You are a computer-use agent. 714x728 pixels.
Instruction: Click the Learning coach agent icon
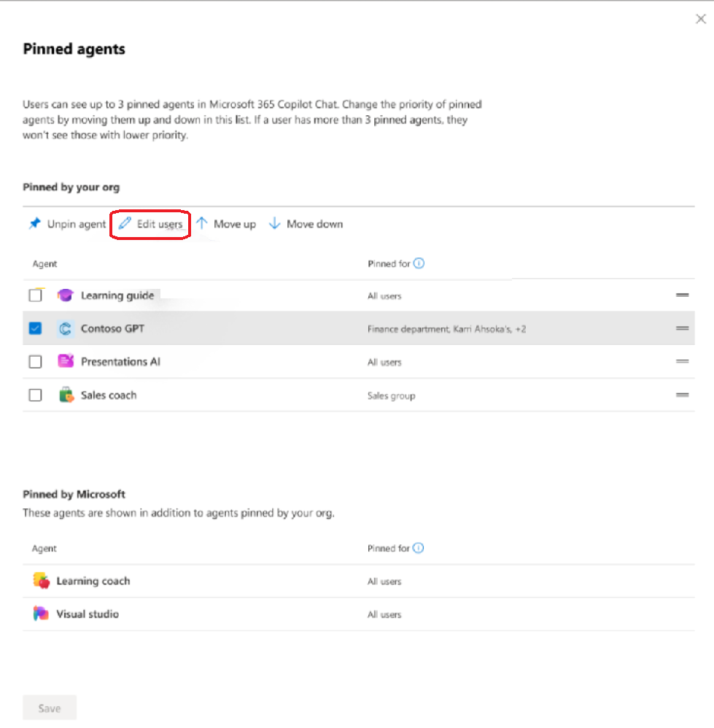pos(42,581)
